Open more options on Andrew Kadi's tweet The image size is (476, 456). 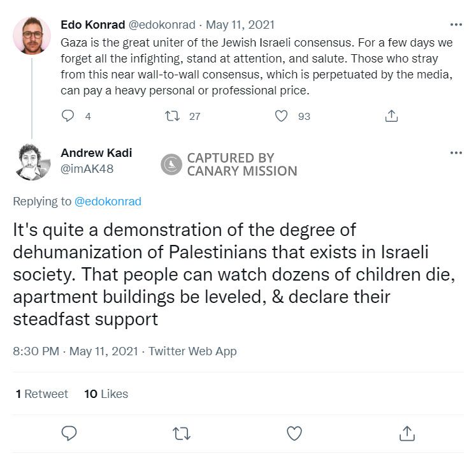[x=456, y=153]
